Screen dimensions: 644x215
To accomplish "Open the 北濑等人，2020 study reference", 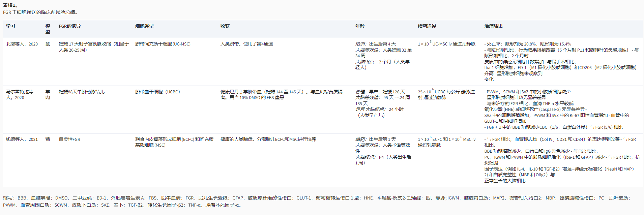I will coord(22,44).
